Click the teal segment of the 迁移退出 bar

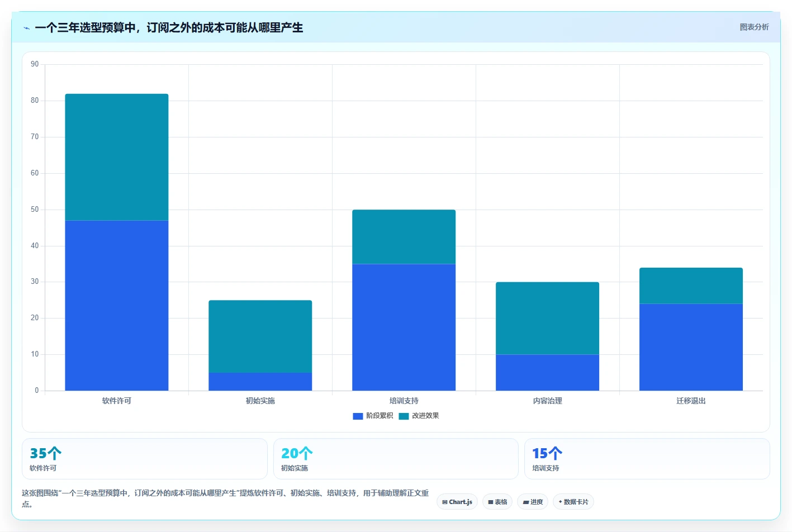[691, 286]
